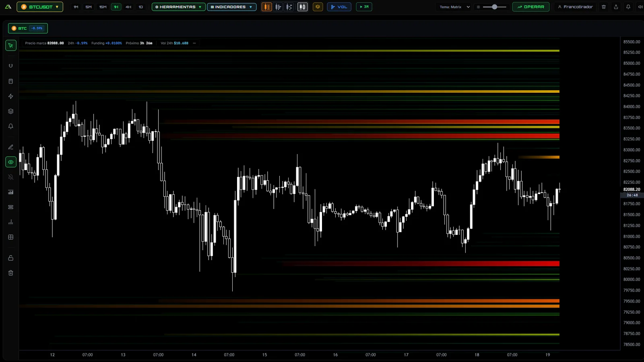Click the share export icon in top bar
Image resolution: width=644 pixels, height=362 pixels.
pos(616,7)
